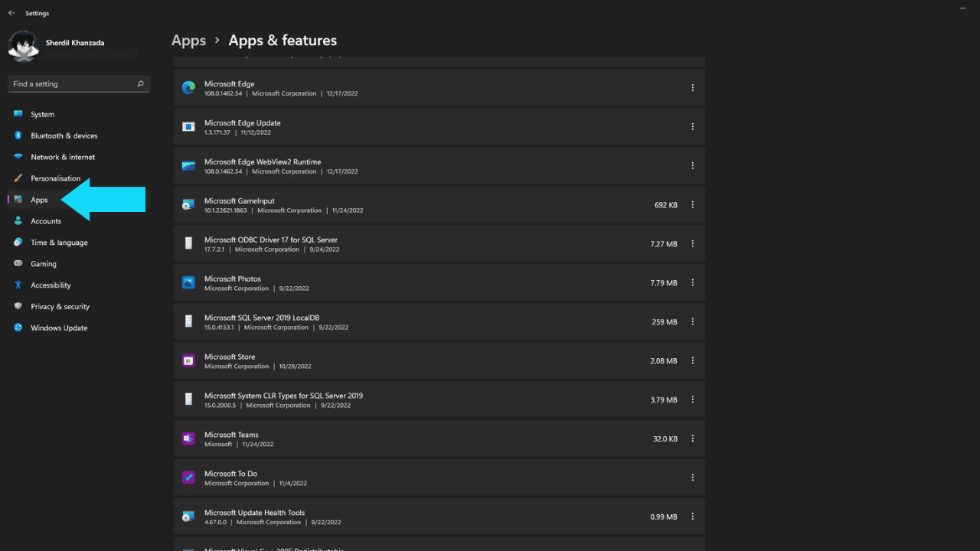Click the Personalisation brush icon
980x551 pixels.
(18, 178)
